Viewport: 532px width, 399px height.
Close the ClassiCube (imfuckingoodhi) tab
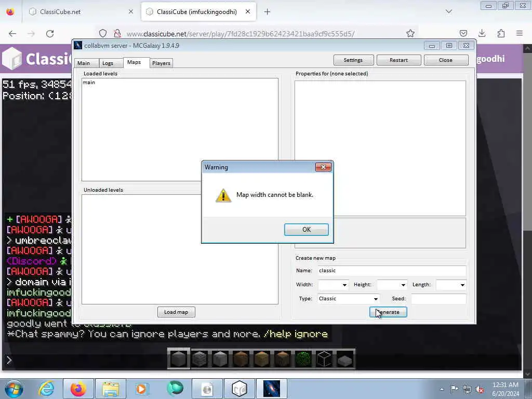coord(248,12)
